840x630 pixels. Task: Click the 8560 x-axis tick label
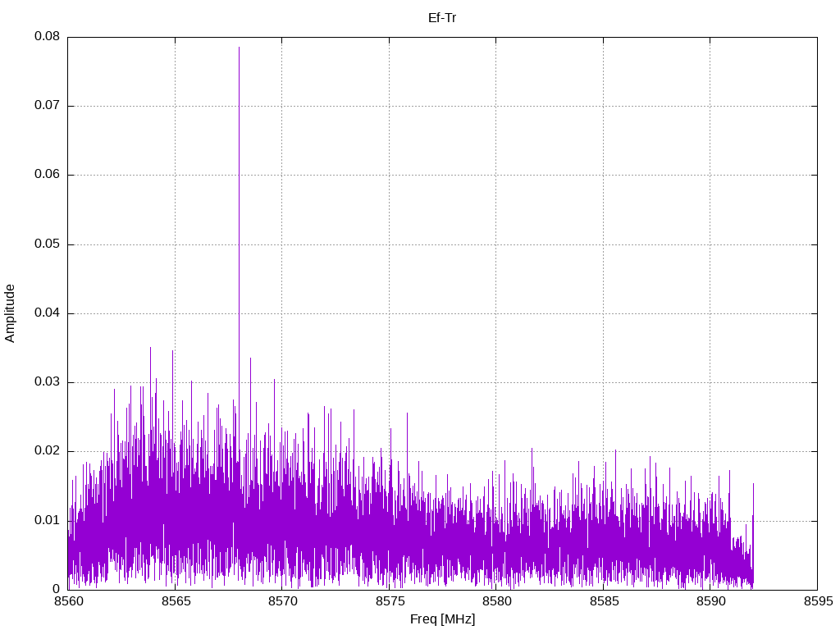(x=67, y=601)
